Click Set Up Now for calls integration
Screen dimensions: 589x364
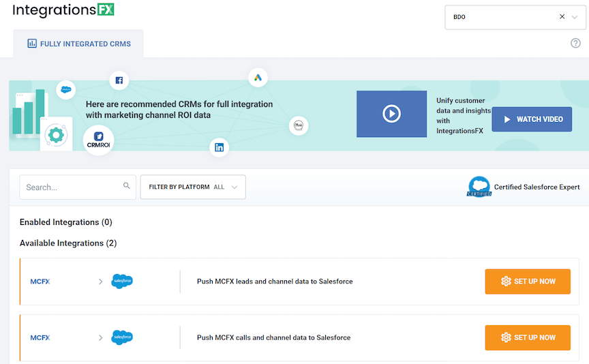point(528,337)
